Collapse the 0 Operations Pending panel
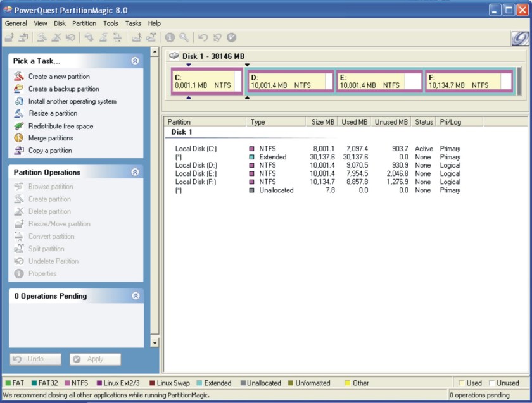532x403 pixels. [136, 296]
